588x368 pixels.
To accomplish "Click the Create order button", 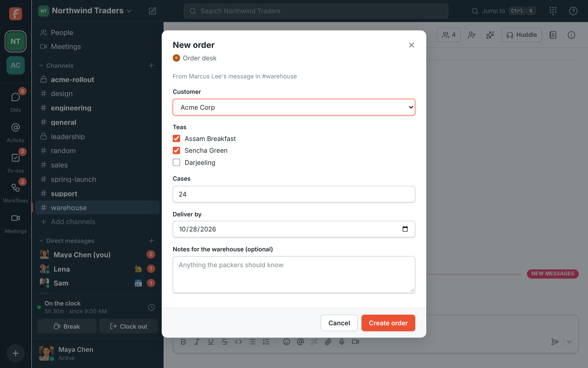I will (388, 323).
